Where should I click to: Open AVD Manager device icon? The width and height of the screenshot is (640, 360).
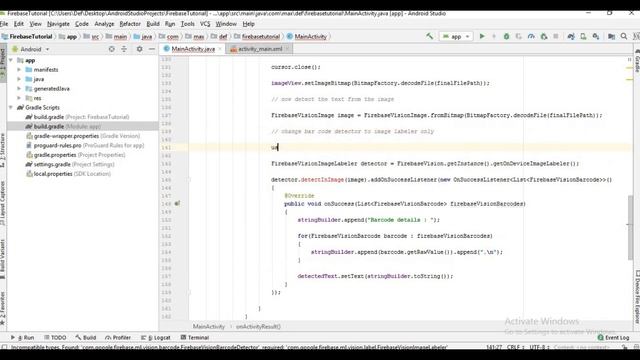583,36
